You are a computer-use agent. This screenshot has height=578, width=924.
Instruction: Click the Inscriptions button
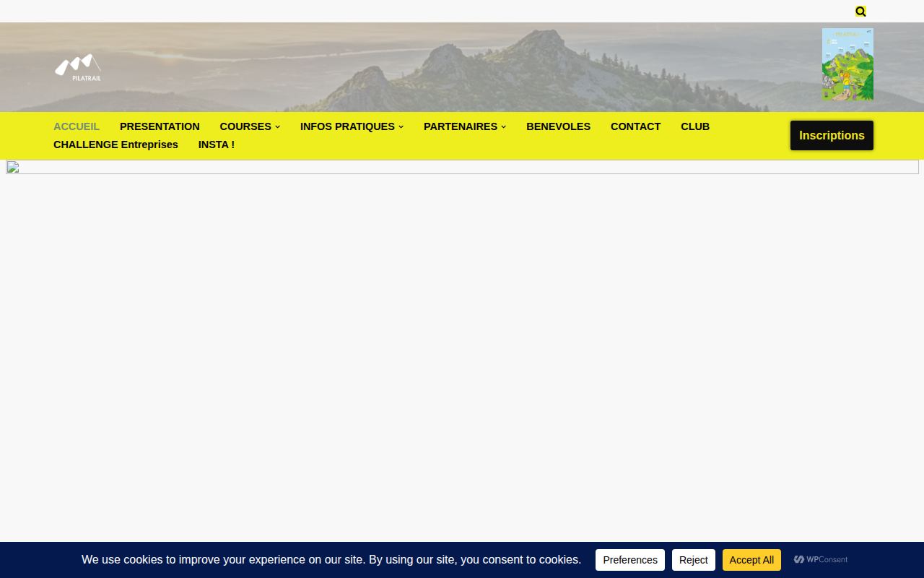point(832,136)
